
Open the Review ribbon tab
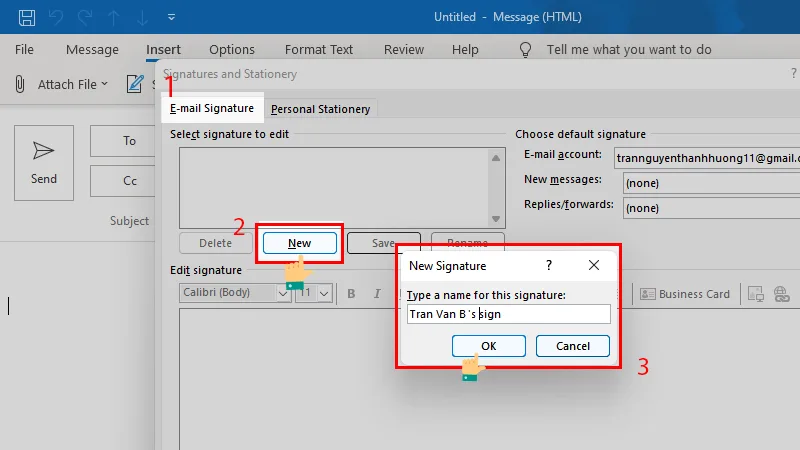pos(404,50)
